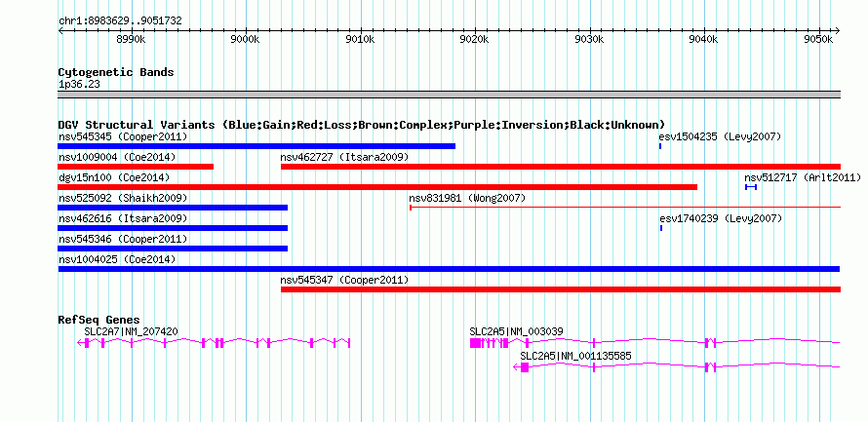The height and width of the screenshot is (422, 868).
Task: Select the 1p36.23 band label
Action: (79, 85)
